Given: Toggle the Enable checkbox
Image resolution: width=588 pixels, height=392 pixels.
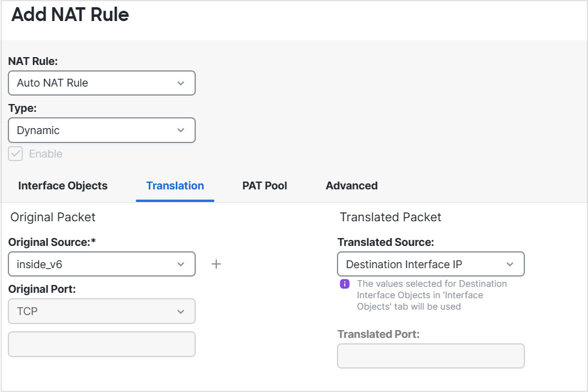Looking at the screenshot, I should 16,154.
